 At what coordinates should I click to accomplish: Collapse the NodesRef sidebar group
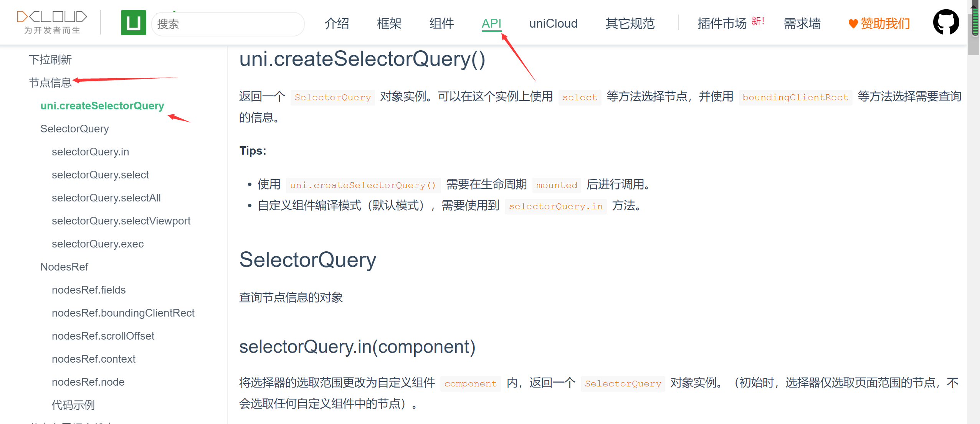[x=64, y=267]
